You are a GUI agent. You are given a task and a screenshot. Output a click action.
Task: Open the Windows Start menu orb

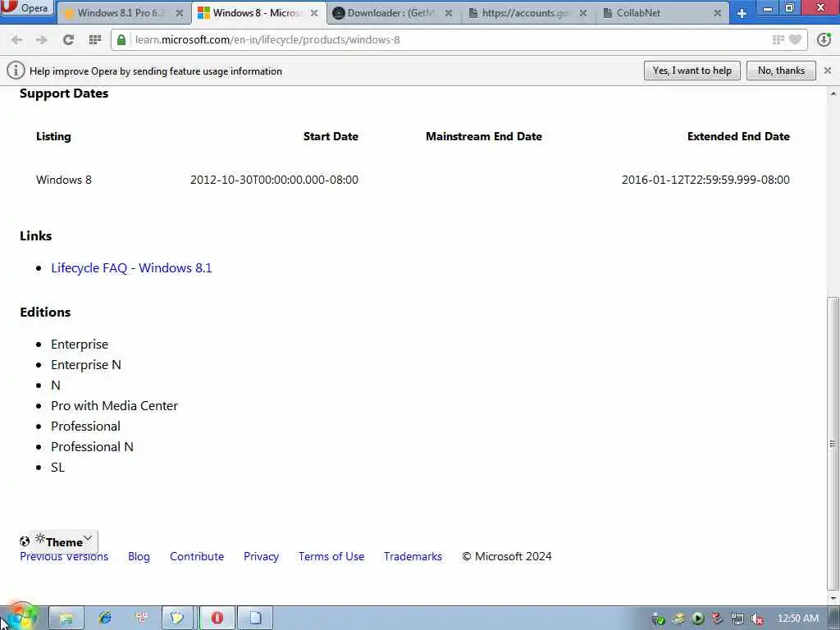click(x=21, y=618)
